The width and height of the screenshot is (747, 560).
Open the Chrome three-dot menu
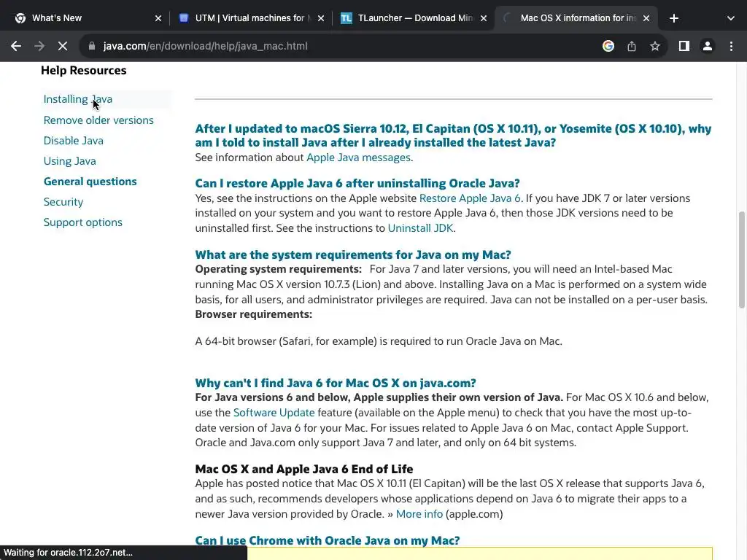pos(731,46)
